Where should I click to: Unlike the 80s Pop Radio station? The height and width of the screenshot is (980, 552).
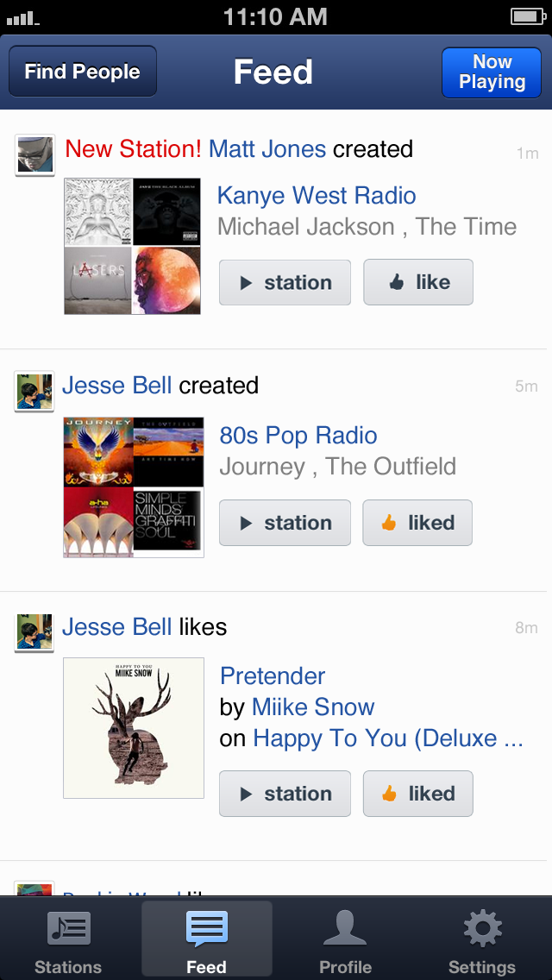pyautogui.click(x=417, y=523)
